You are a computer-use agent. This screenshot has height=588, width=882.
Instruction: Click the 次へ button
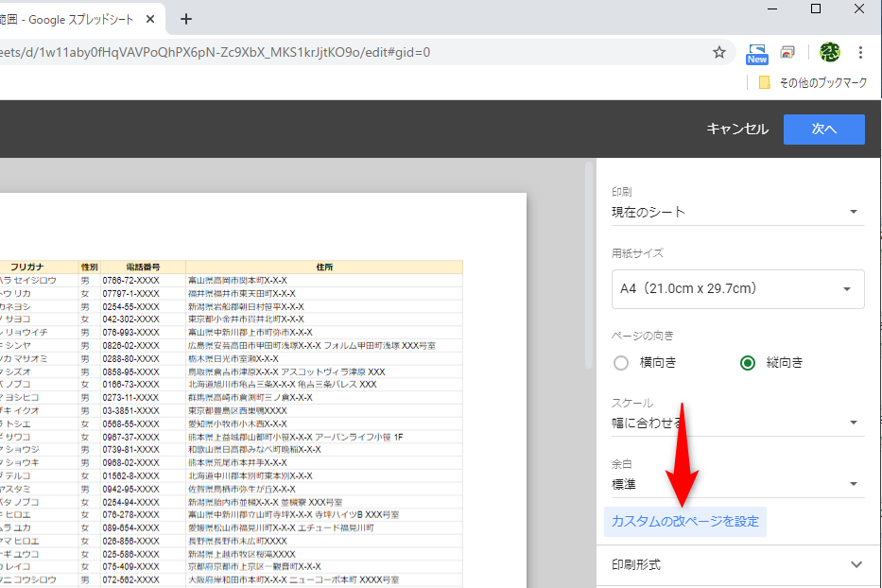[x=824, y=129]
